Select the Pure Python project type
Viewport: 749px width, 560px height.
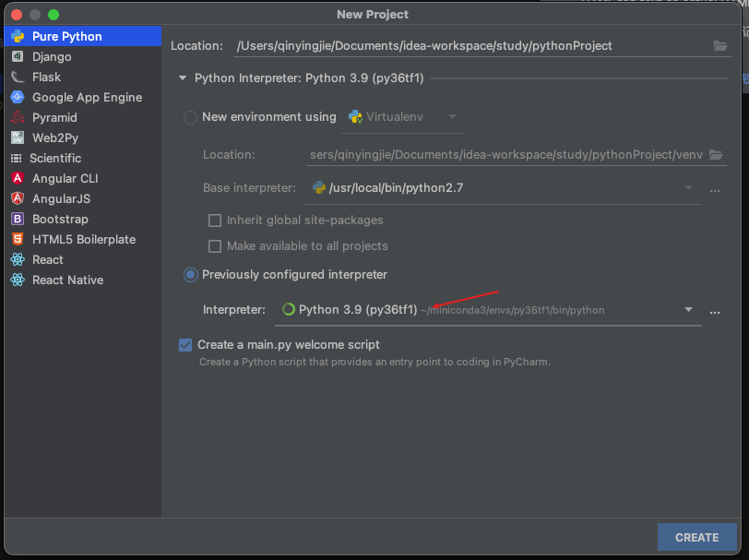(x=83, y=36)
